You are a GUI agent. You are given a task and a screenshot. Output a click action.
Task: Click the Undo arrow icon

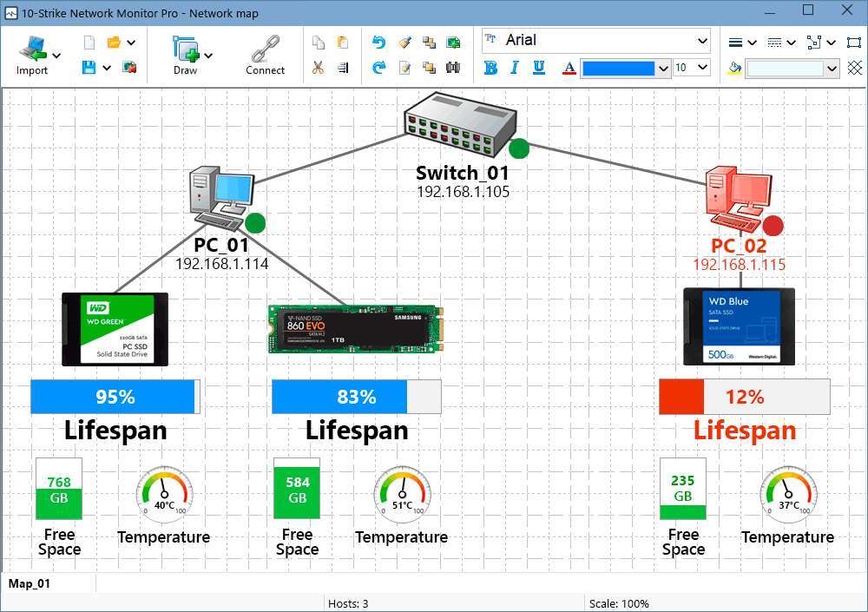click(378, 43)
